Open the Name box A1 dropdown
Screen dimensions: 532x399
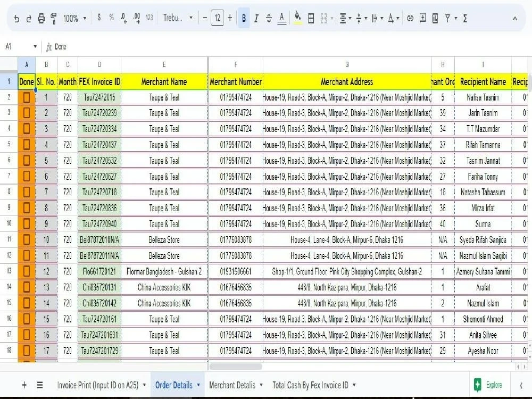35,46
